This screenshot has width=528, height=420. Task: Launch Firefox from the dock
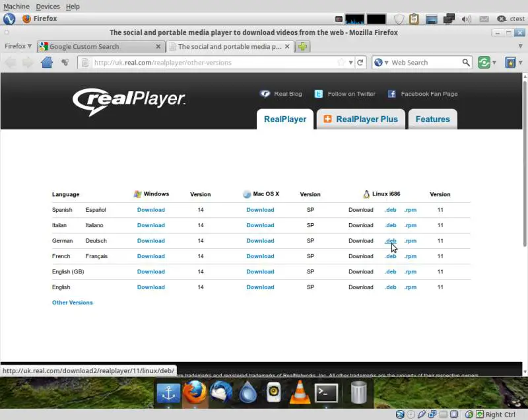195,392
